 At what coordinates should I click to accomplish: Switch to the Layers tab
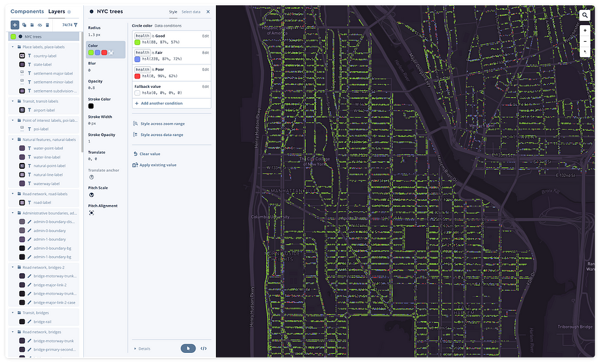click(x=57, y=12)
